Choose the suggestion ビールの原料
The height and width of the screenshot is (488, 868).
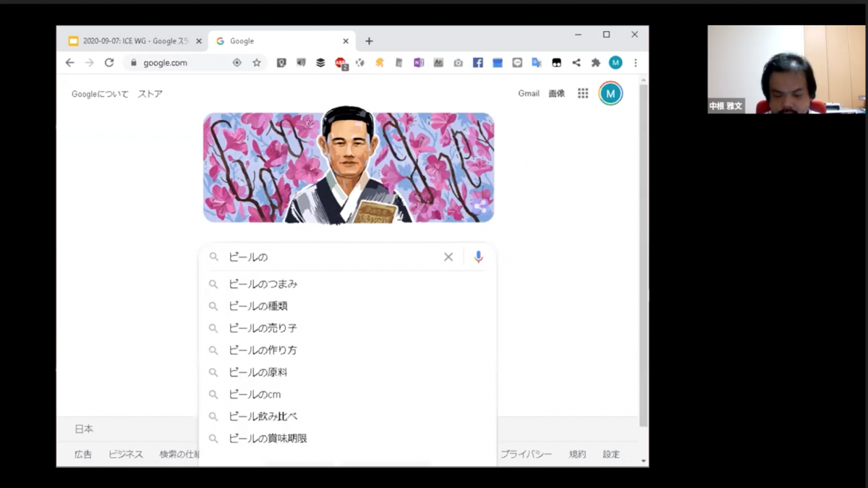coord(348,372)
